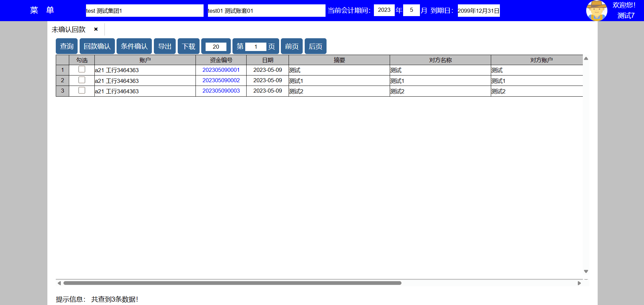Click the vertical scrollbar up arrow
The image size is (644, 305).
pos(586,58)
